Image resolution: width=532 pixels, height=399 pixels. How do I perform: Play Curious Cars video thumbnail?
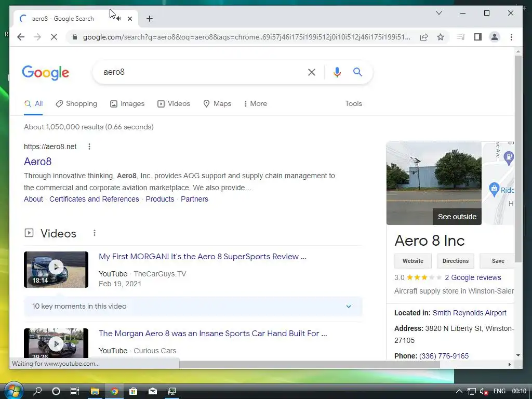(56, 343)
